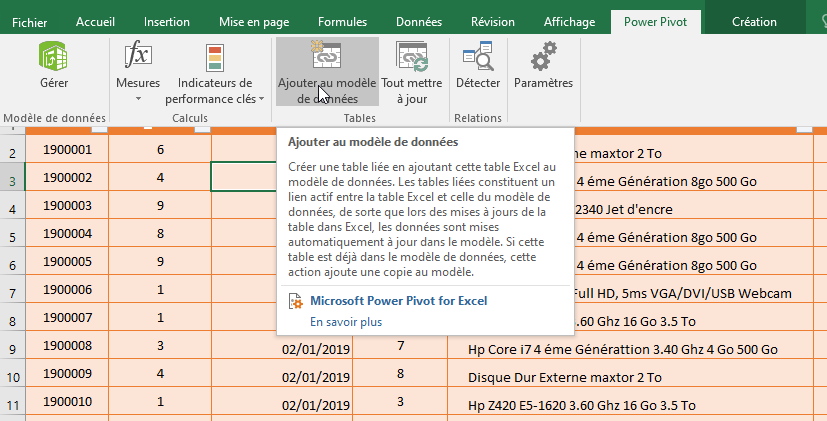Open the first column header filter dropdown
This screenshot has width=827, height=421.
coord(100,129)
